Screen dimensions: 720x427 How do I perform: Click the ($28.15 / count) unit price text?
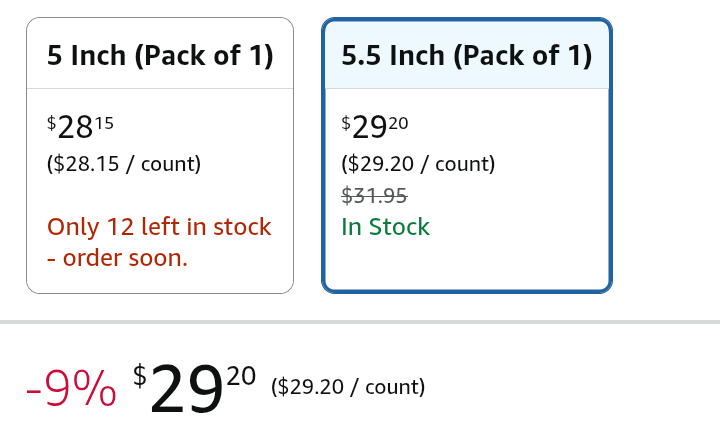click(x=124, y=164)
